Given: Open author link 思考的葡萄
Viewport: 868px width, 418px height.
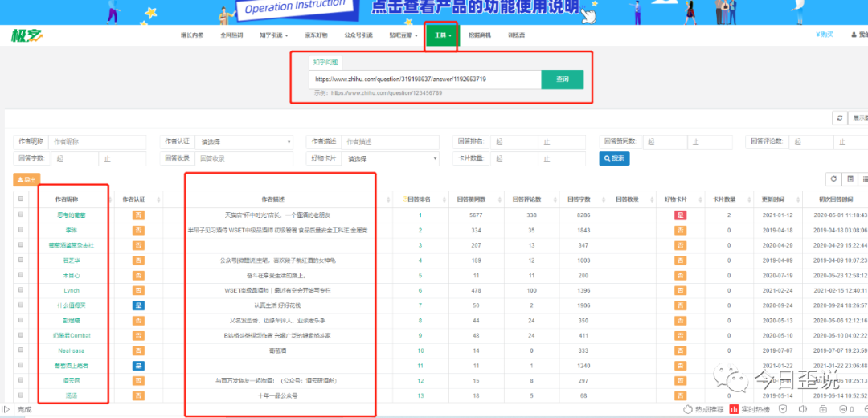Looking at the screenshot, I should pos(72,215).
